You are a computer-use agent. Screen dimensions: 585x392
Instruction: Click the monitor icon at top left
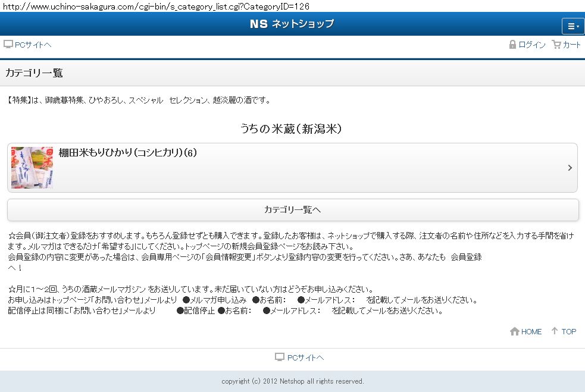point(8,45)
